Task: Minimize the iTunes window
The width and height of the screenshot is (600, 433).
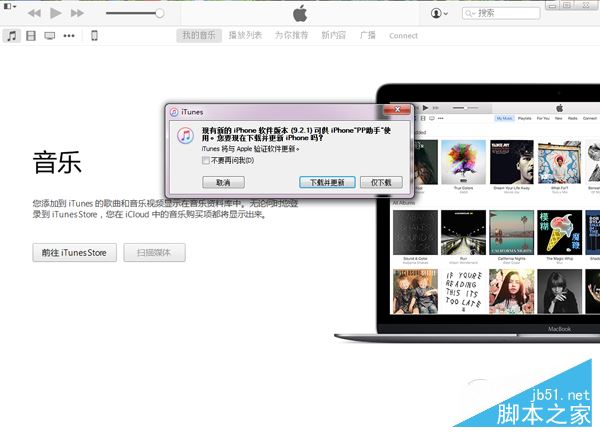Action: 552,5
